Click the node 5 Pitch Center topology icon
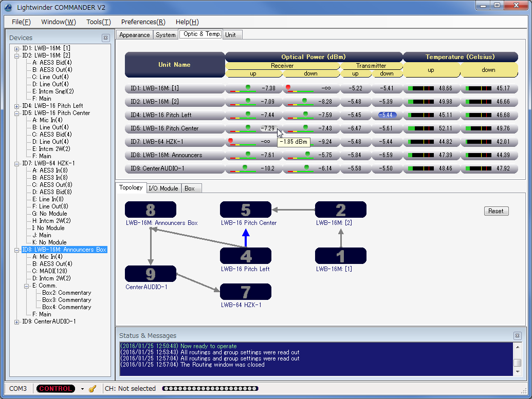Viewport: 532px width, 399px height. pos(246,210)
